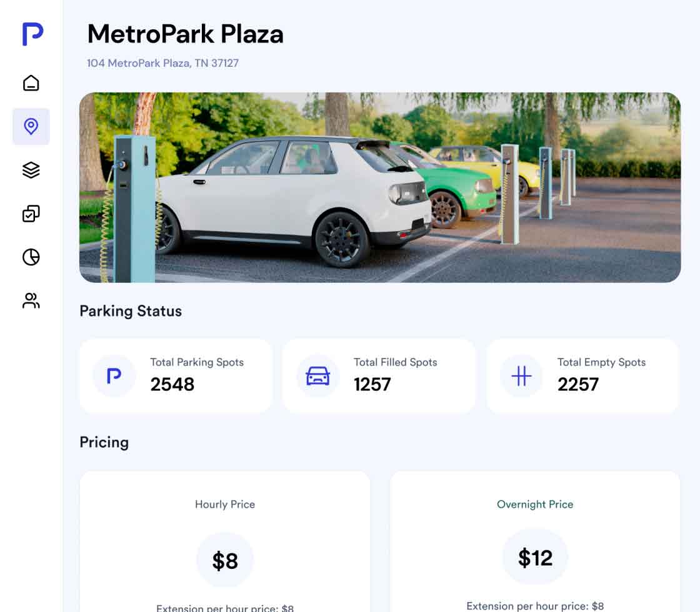This screenshot has height=612, width=700.
Task: Click the grid icon in Total Empty Spots
Action: click(521, 375)
